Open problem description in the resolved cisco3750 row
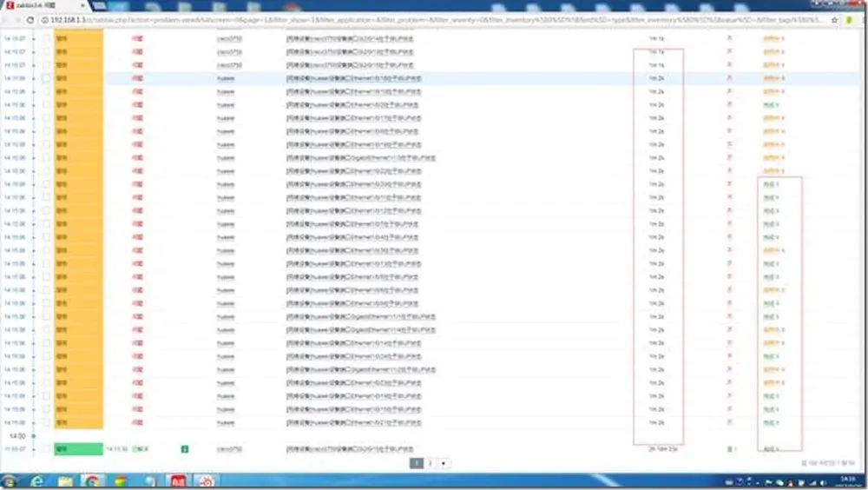This screenshot has width=868, height=490. tap(350, 449)
